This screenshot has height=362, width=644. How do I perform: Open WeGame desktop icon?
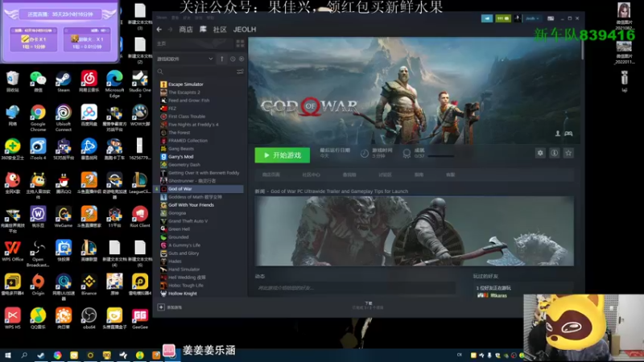tap(64, 216)
